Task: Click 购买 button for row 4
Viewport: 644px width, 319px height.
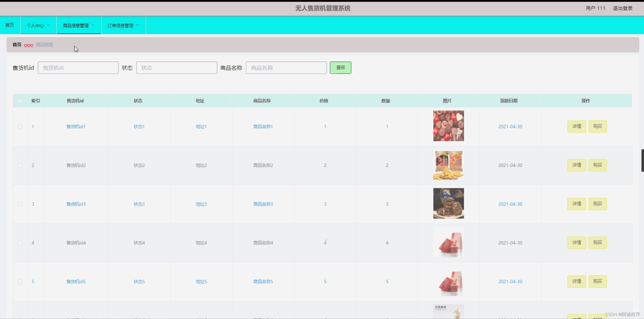Action: [x=597, y=243]
